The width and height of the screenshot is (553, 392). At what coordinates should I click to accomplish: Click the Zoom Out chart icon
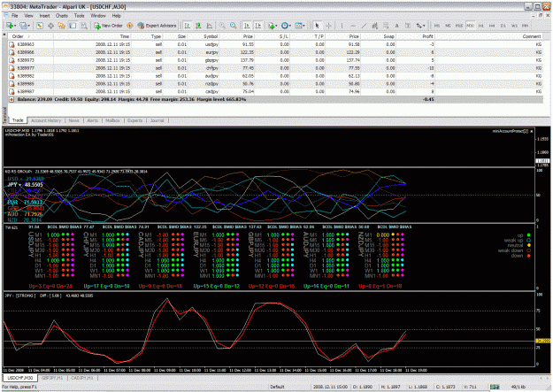coord(233,26)
